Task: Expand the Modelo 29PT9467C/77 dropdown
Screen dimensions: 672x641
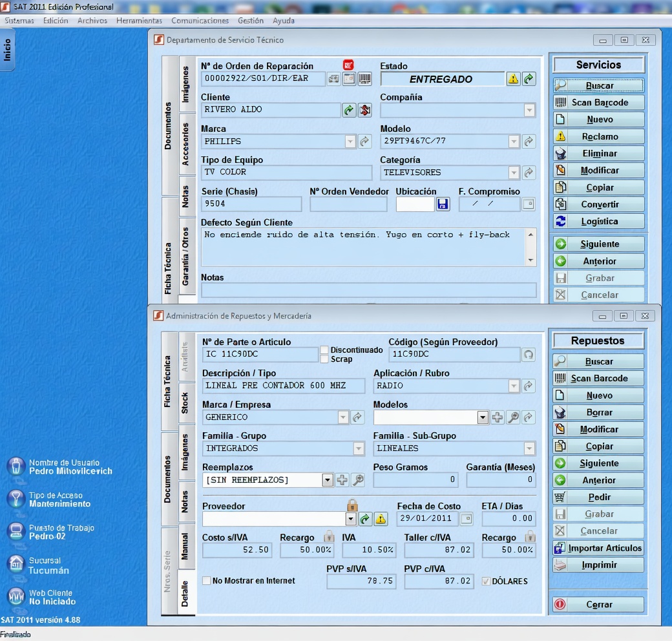Action: point(514,142)
